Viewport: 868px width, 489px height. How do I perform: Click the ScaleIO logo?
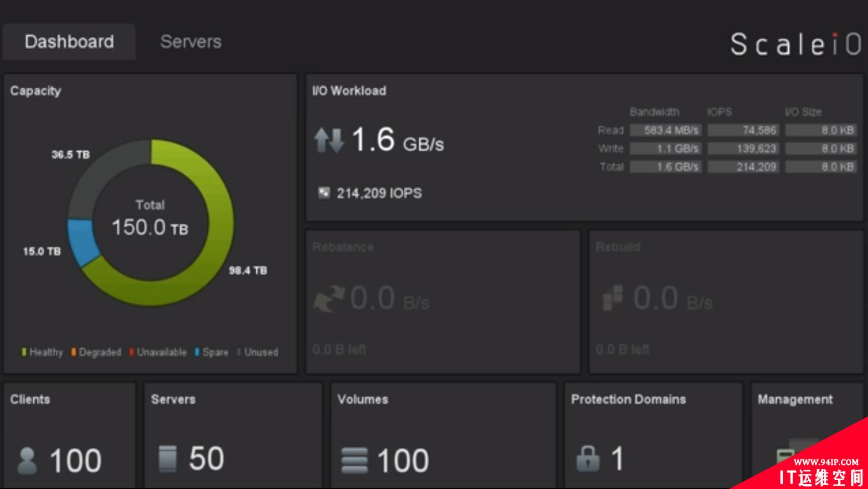coord(796,44)
